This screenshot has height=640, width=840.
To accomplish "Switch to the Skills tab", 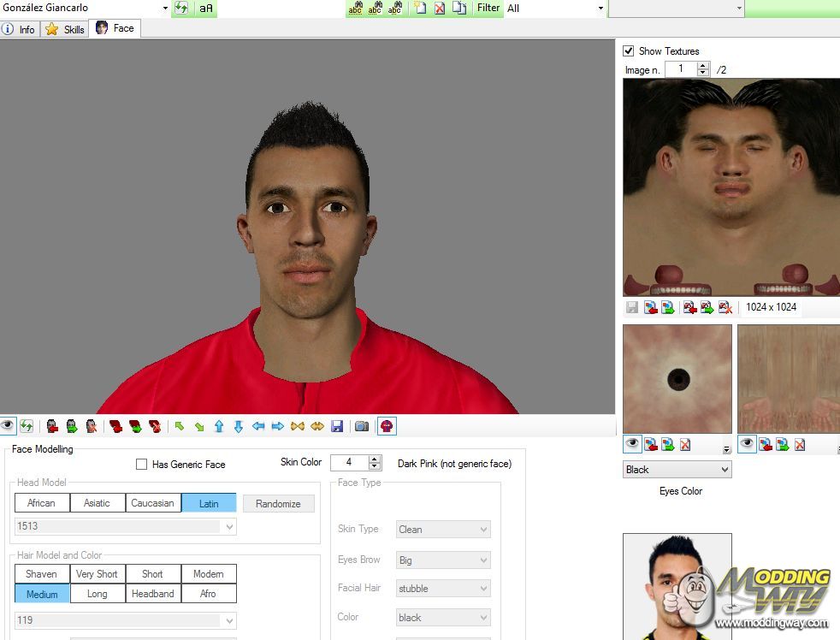I will [x=66, y=29].
